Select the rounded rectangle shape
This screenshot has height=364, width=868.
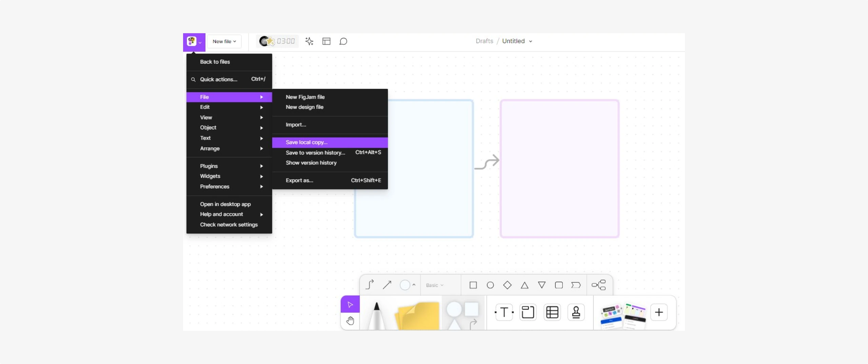coord(559,285)
